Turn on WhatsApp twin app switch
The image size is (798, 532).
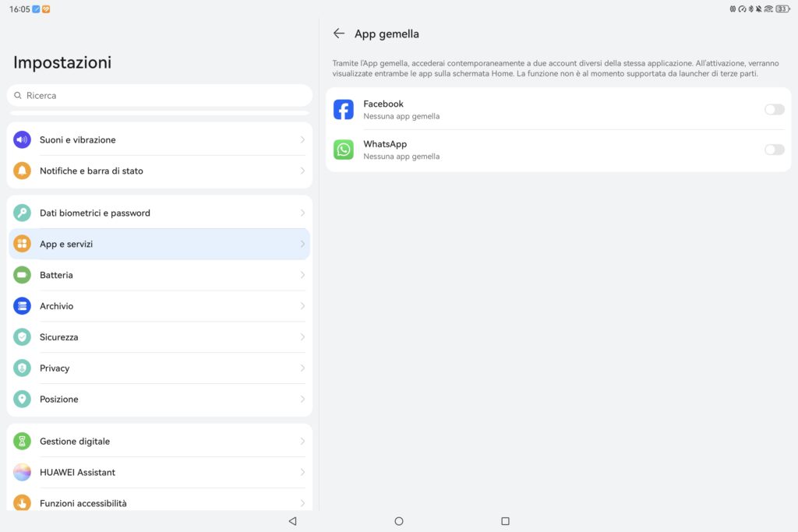click(774, 150)
